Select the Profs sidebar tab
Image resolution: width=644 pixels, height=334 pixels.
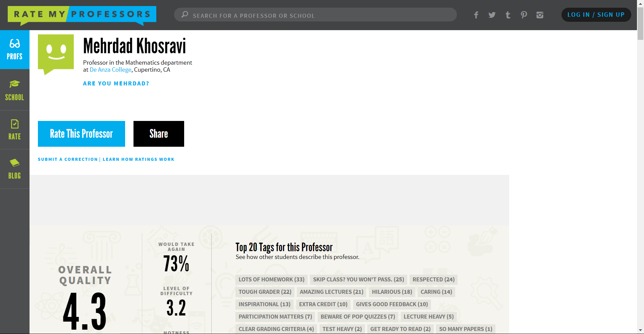pos(15,50)
